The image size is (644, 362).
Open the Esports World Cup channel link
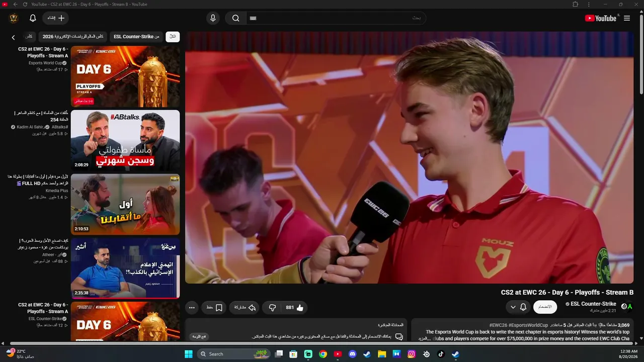click(x=45, y=63)
